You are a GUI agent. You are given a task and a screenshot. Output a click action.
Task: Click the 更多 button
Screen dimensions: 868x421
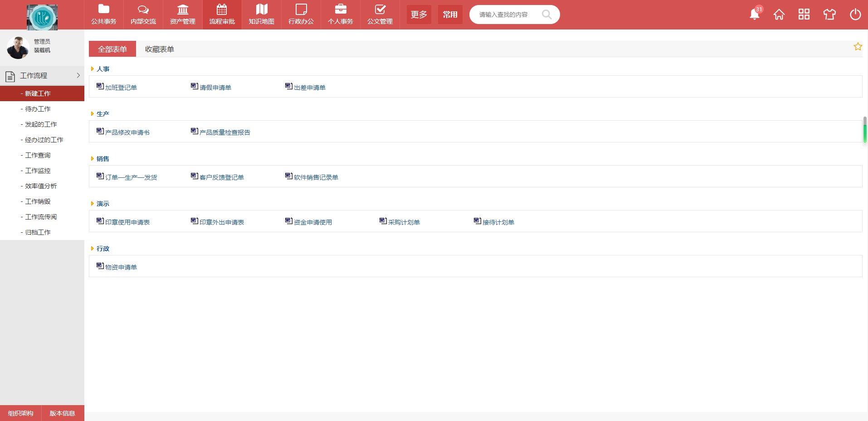pos(419,15)
